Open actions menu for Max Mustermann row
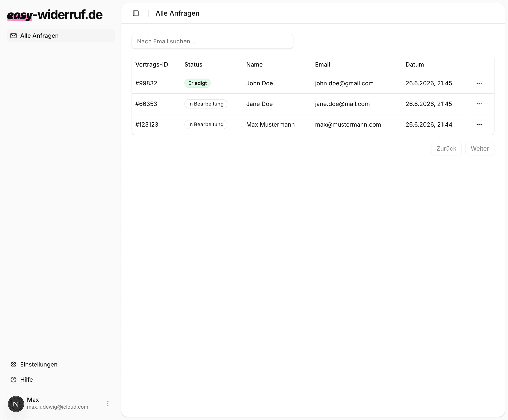 [479, 124]
